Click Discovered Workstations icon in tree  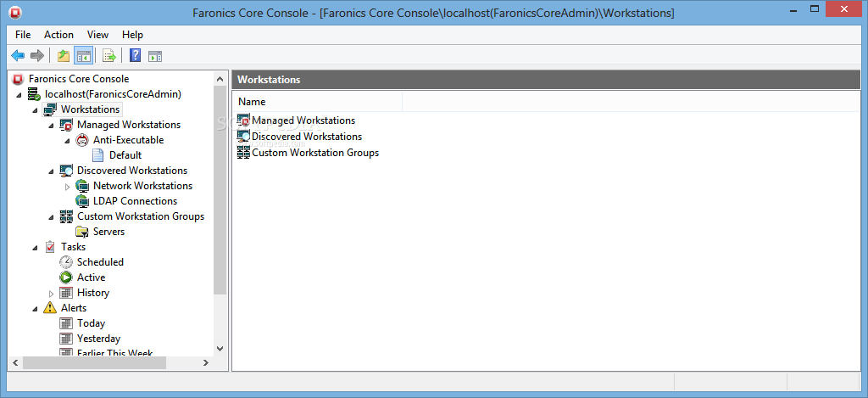pos(66,171)
